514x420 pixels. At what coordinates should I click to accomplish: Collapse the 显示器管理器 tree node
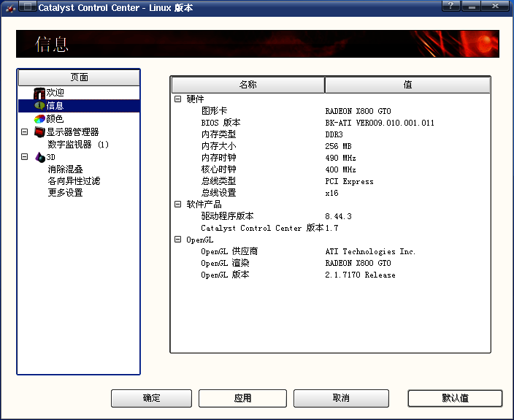tap(25, 131)
